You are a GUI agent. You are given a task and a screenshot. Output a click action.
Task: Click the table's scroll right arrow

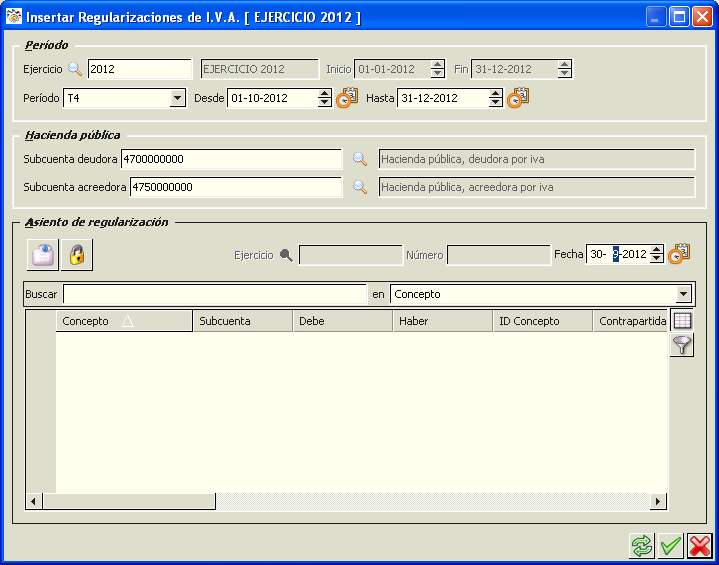coord(658,501)
